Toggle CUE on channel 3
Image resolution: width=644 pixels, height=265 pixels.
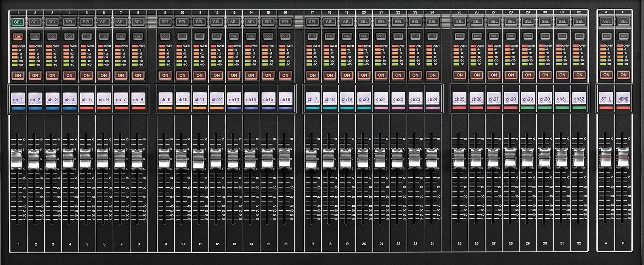pyautogui.click(x=52, y=37)
